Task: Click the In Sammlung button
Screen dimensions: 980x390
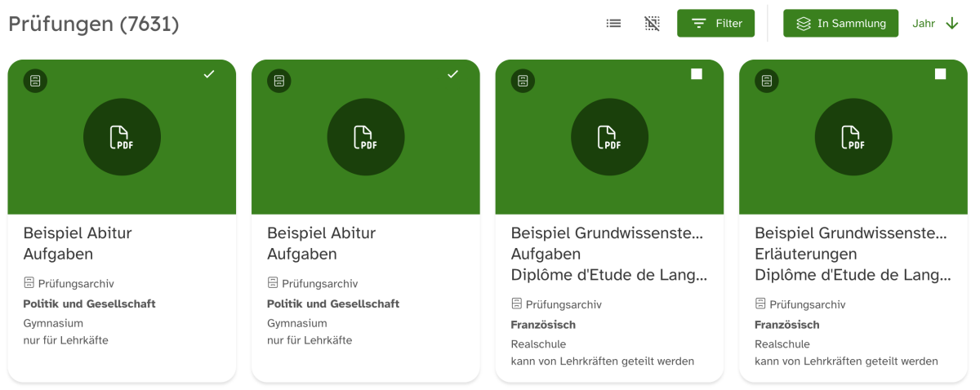Action: click(840, 24)
